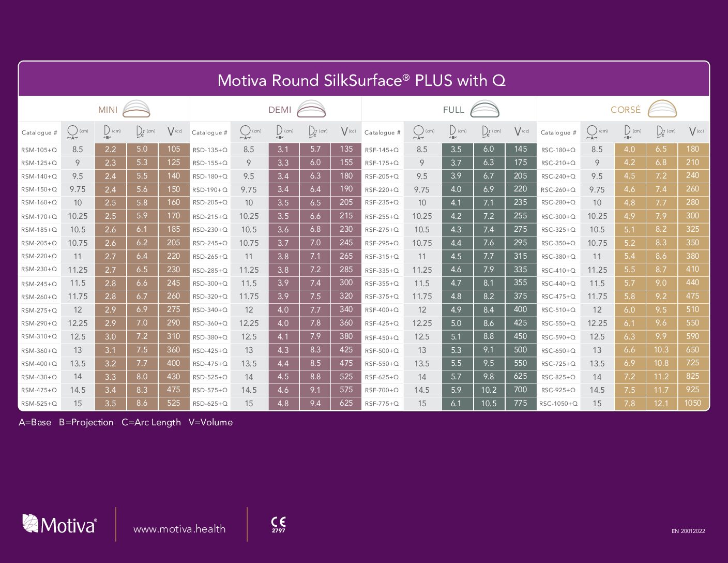728x563 pixels.
Task: Click the DEMI implant profile icon
Action: coord(311,109)
